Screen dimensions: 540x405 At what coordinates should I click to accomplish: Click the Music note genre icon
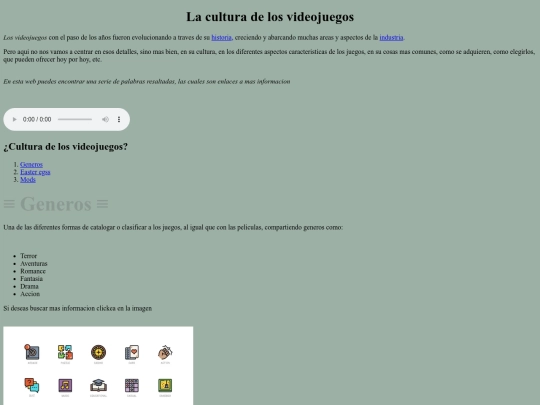click(x=65, y=385)
